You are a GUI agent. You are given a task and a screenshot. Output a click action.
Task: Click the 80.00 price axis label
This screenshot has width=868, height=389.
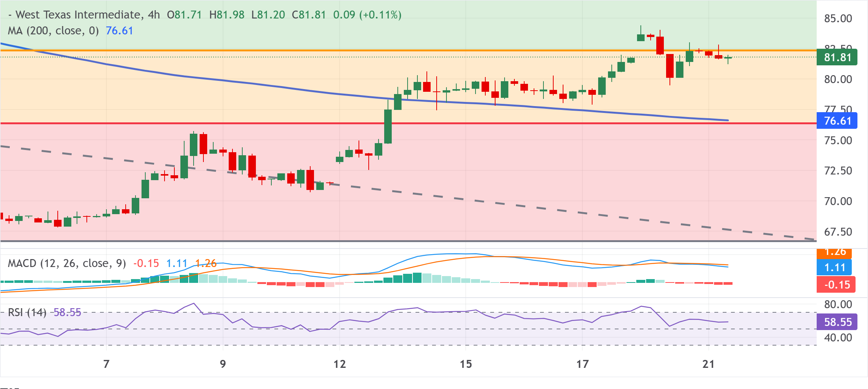(x=838, y=79)
